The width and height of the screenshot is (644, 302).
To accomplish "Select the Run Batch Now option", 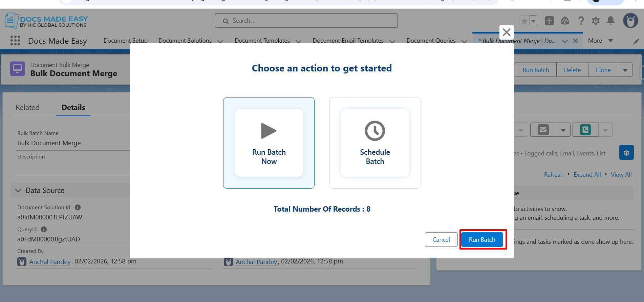I will pos(269,143).
